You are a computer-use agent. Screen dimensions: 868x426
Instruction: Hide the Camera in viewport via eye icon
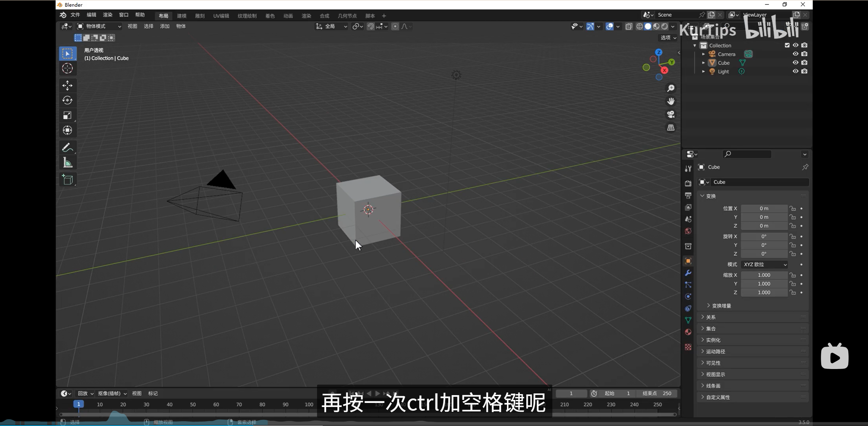pyautogui.click(x=795, y=54)
